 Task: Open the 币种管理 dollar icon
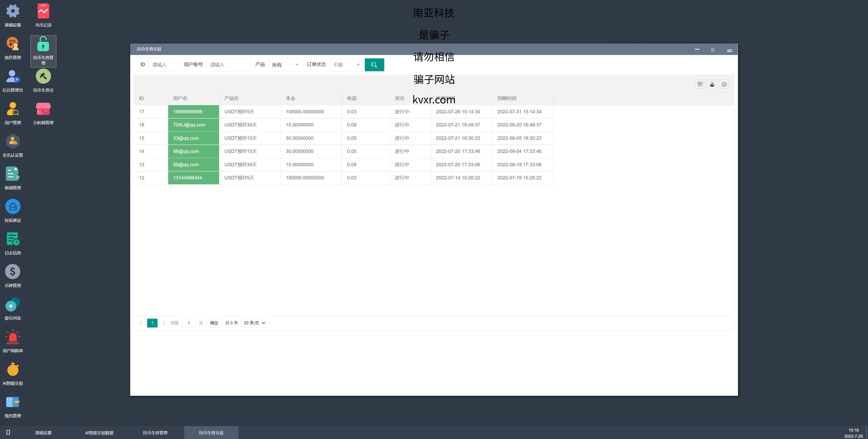[13, 272]
